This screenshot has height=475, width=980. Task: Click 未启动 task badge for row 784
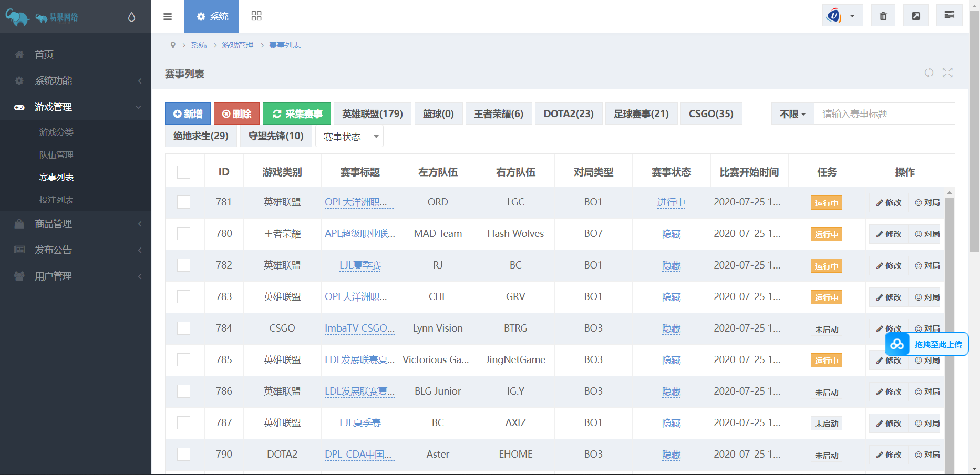[827, 329]
